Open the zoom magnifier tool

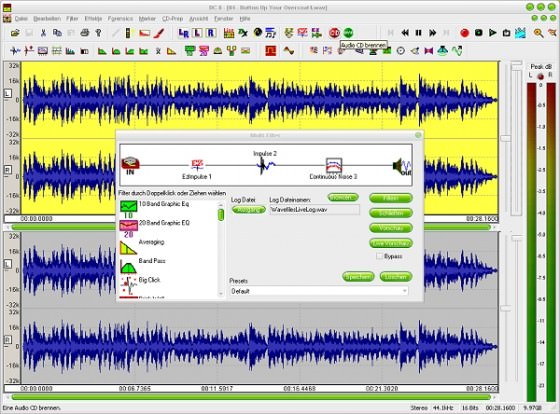point(538,33)
